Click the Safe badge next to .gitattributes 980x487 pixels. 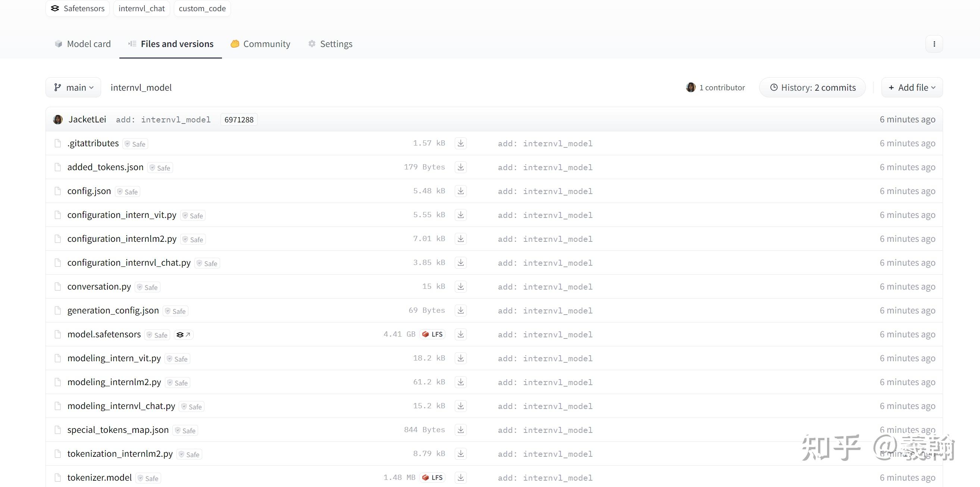[x=135, y=144]
